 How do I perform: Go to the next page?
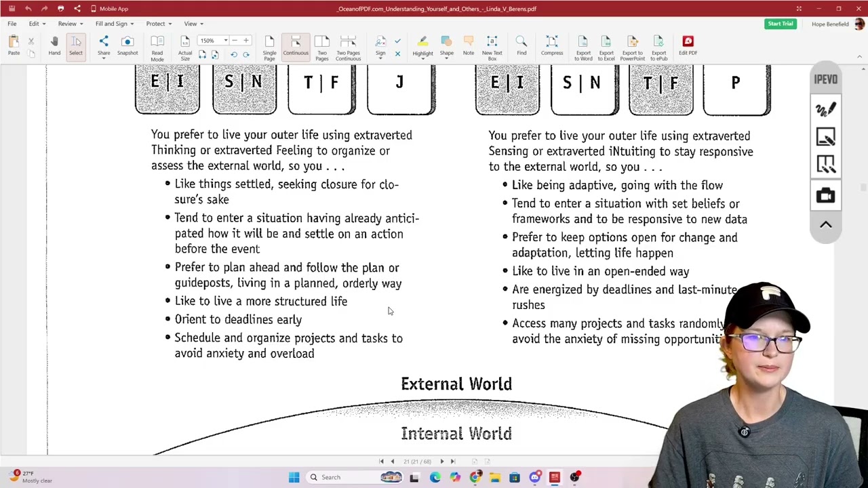442,462
